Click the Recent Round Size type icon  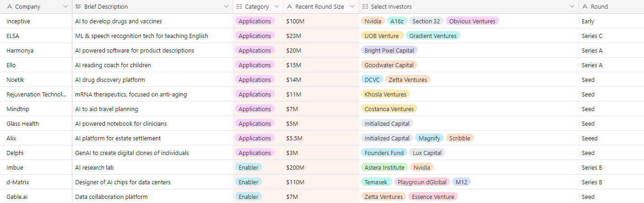click(289, 7)
